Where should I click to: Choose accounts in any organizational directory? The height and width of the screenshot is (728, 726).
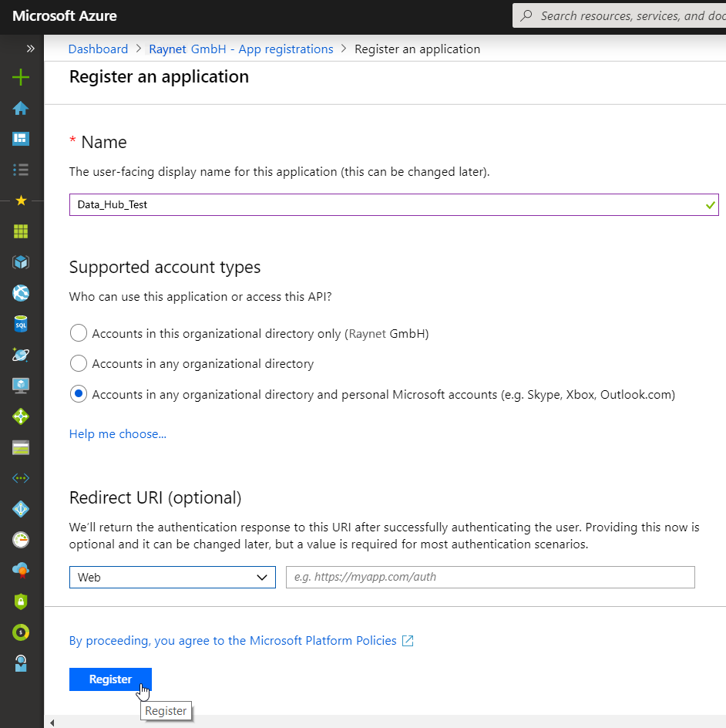78,363
